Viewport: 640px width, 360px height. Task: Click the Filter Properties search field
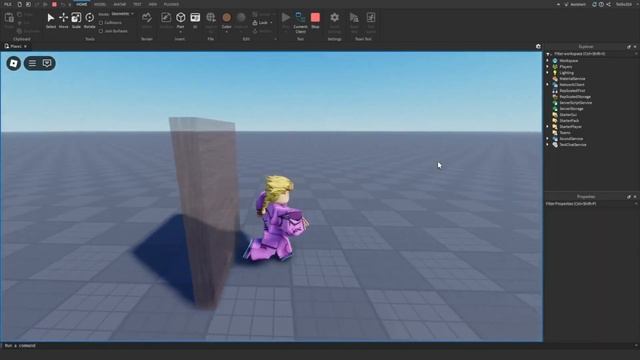click(590, 203)
